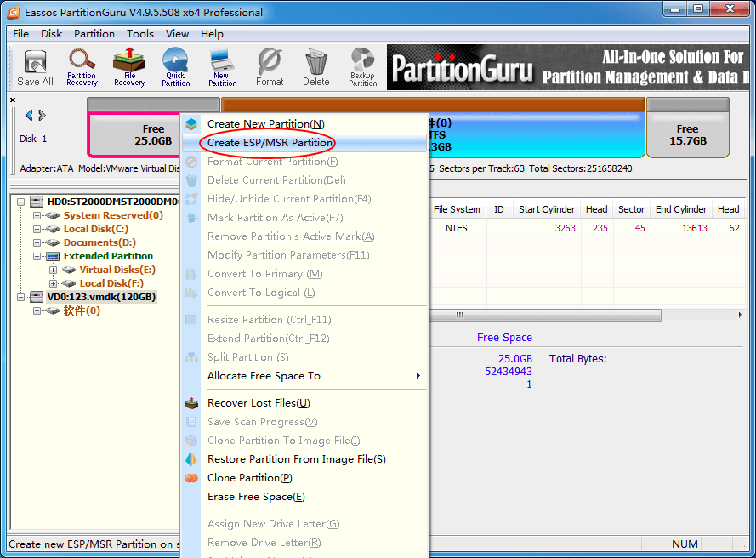This screenshot has width=756, height=558.
Task: Choose Create ESP/MSR Partition
Action: tap(304, 143)
